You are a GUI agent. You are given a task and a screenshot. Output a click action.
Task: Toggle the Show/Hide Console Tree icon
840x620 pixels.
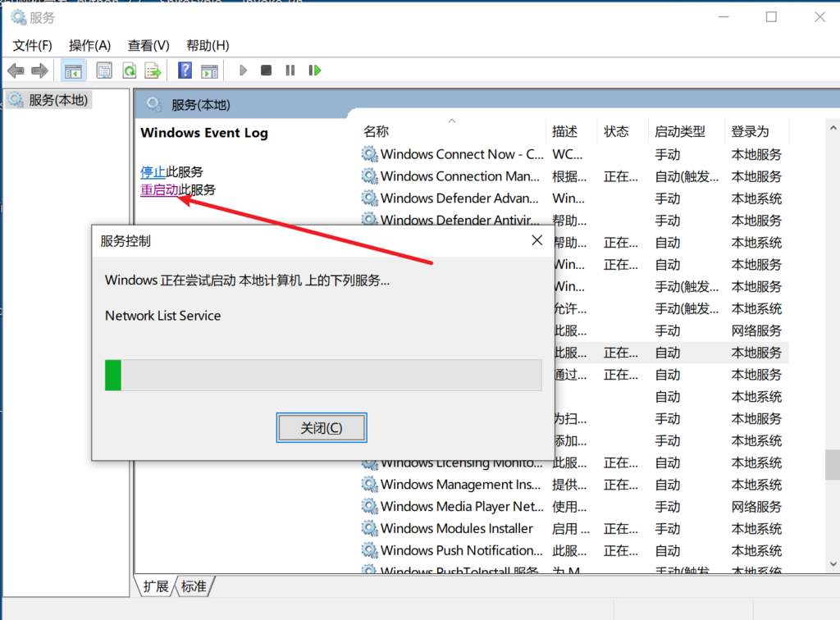click(x=73, y=71)
